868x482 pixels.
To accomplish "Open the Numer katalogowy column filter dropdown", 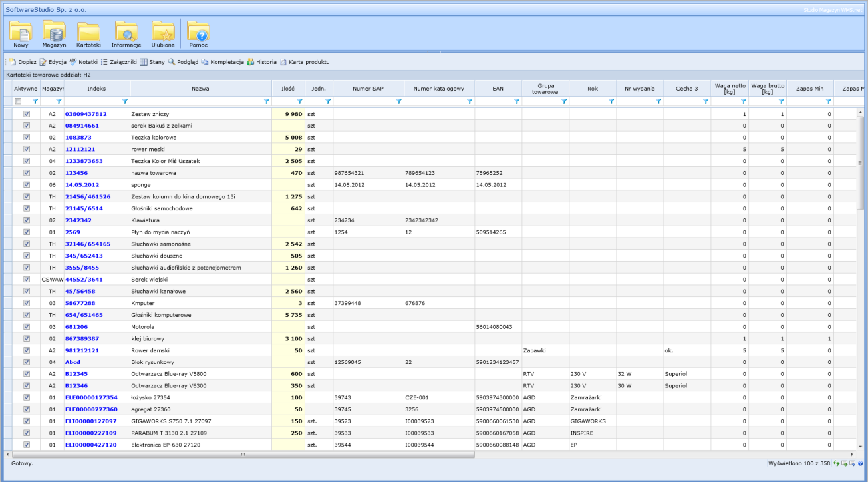I will pyautogui.click(x=470, y=101).
